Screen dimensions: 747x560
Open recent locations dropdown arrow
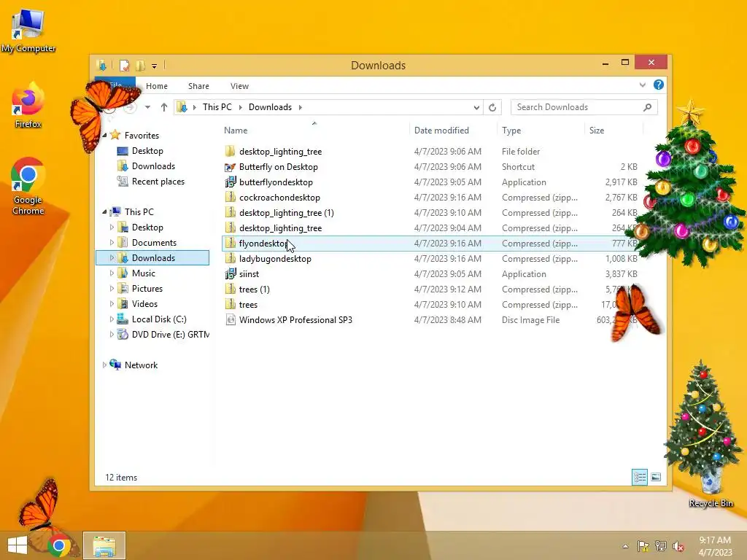[147, 107]
